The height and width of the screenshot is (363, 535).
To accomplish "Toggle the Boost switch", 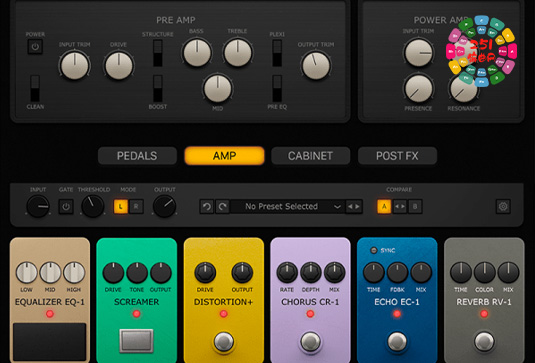I will [x=158, y=88].
